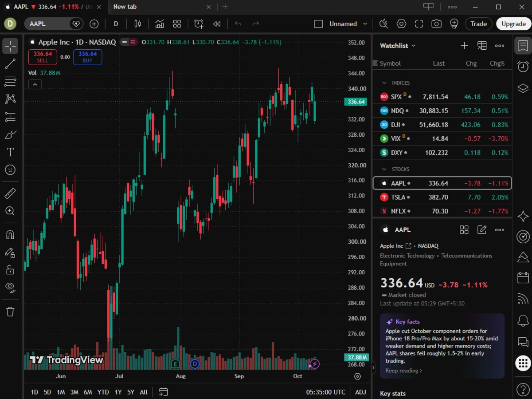The image size is (532, 399).
Task: Select the patterns drawing tool
Action: pyautogui.click(x=10, y=99)
